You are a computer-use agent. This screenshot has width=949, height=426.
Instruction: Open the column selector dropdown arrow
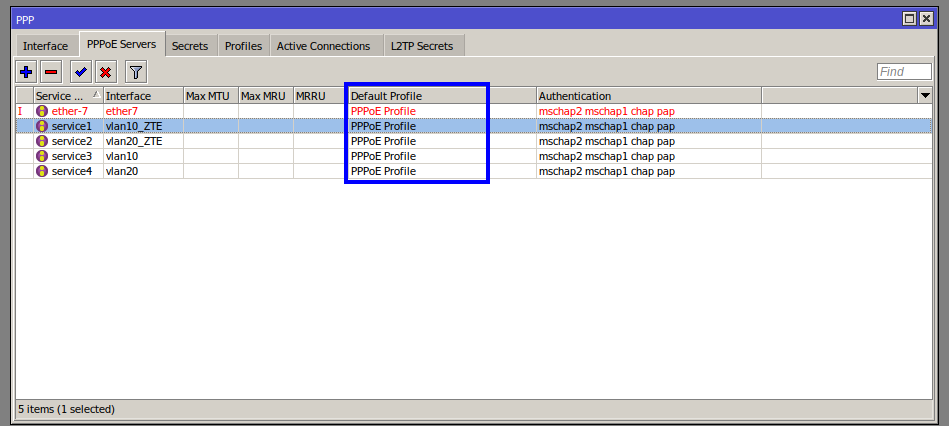pyautogui.click(x=924, y=95)
